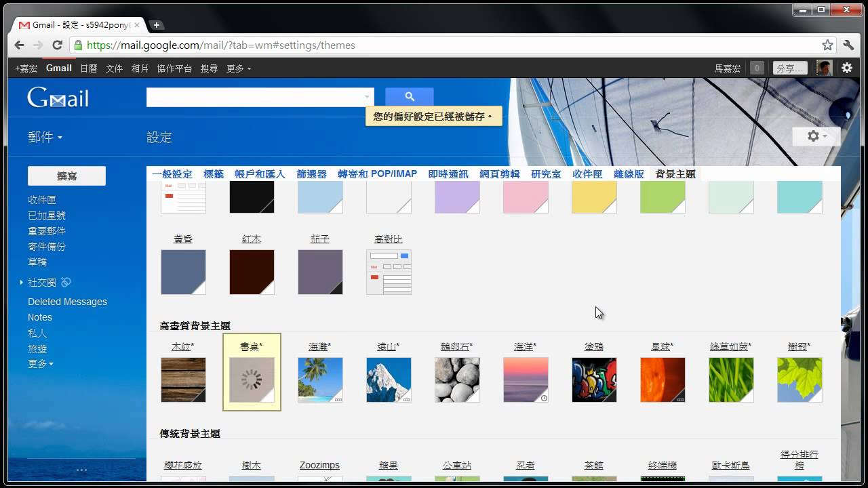The width and height of the screenshot is (868, 488).
Task: Open the 收件匣 settings tab
Action: [x=587, y=174]
